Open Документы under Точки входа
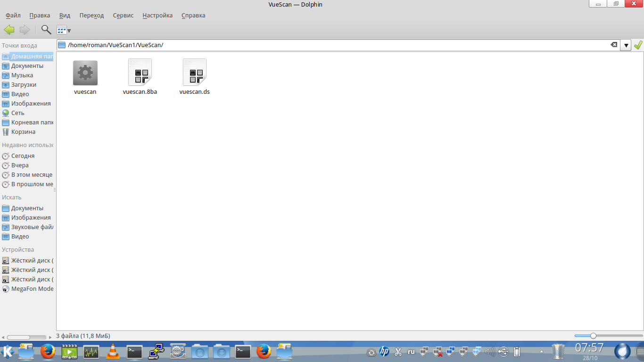Image resolution: width=644 pixels, height=362 pixels. click(x=27, y=66)
